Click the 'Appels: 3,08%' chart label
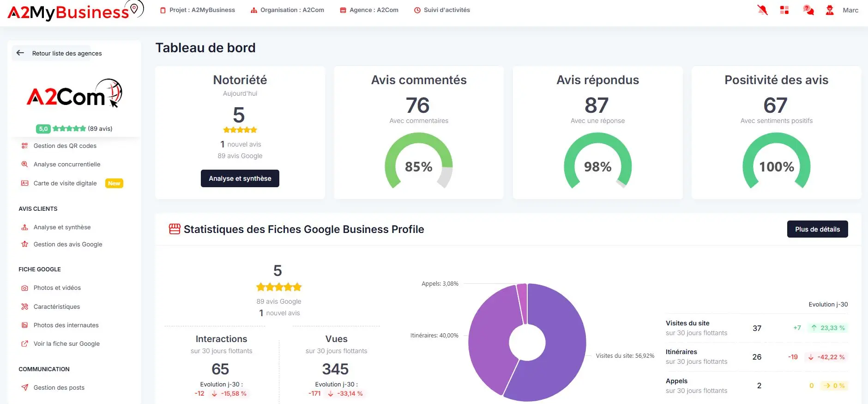 pos(440,283)
